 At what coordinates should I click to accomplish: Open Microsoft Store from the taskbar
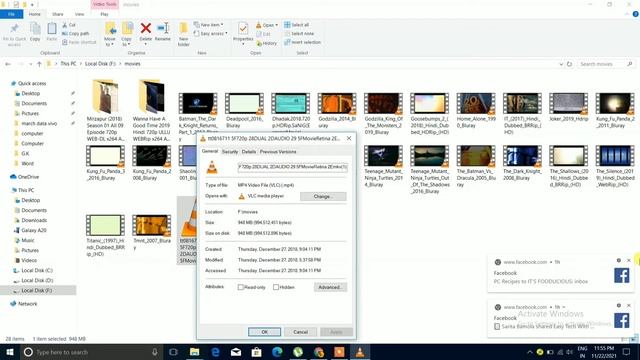coord(256,352)
